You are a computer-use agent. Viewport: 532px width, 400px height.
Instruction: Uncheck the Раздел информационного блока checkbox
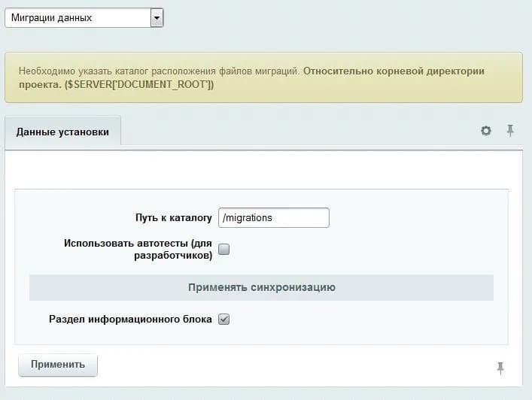(224, 319)
